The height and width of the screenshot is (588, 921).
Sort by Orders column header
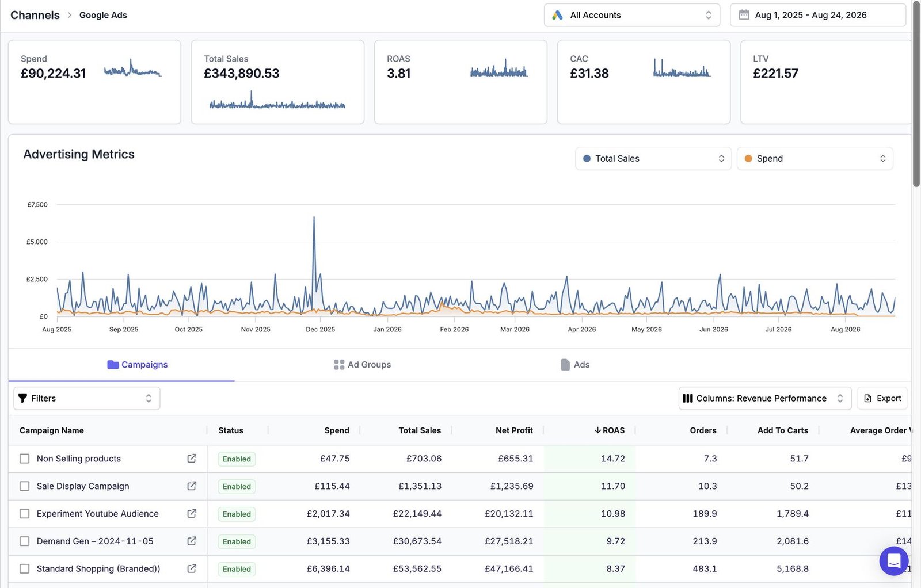(x=703, y=430)
